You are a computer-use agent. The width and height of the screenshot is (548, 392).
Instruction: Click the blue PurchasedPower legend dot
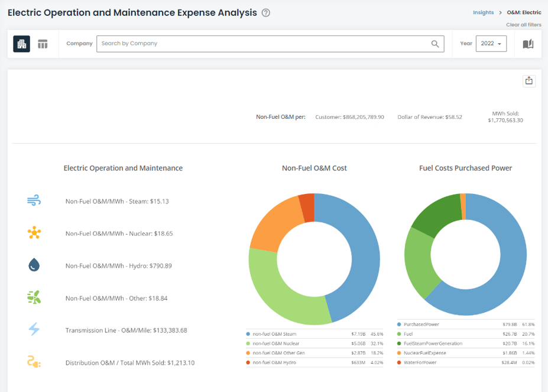(399, 325)
